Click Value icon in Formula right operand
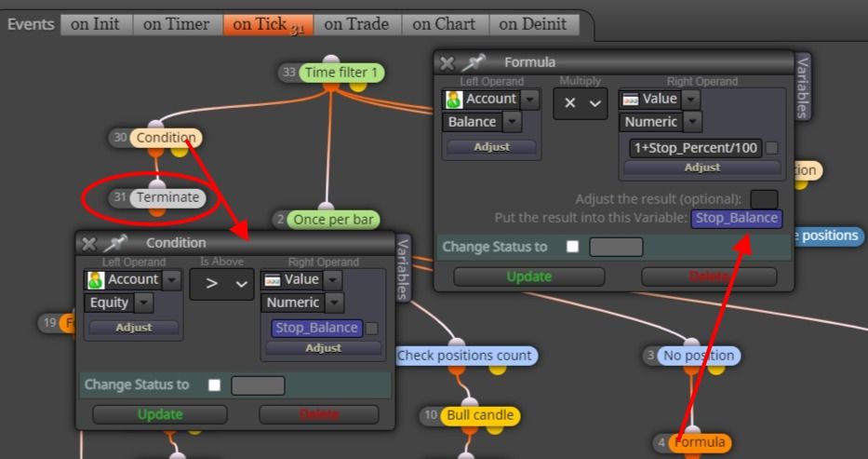 coord(630,99)
